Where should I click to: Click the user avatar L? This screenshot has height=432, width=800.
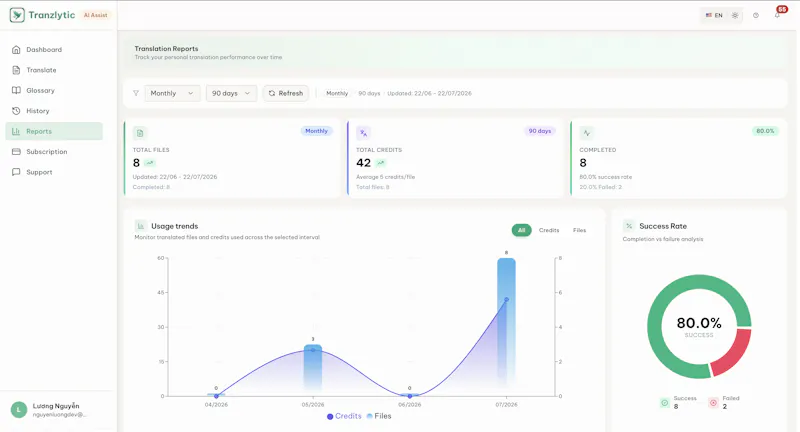pos(19,410)
